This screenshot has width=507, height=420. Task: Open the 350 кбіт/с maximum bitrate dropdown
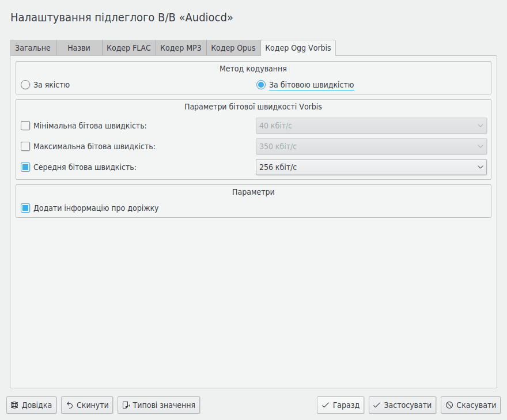pyautogui.click(x=371, y=146)
